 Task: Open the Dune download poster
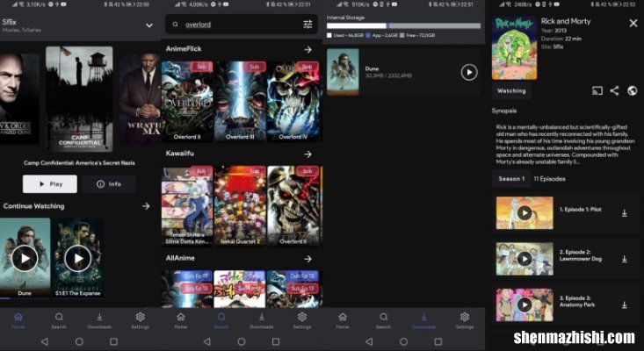coord(343,72)
